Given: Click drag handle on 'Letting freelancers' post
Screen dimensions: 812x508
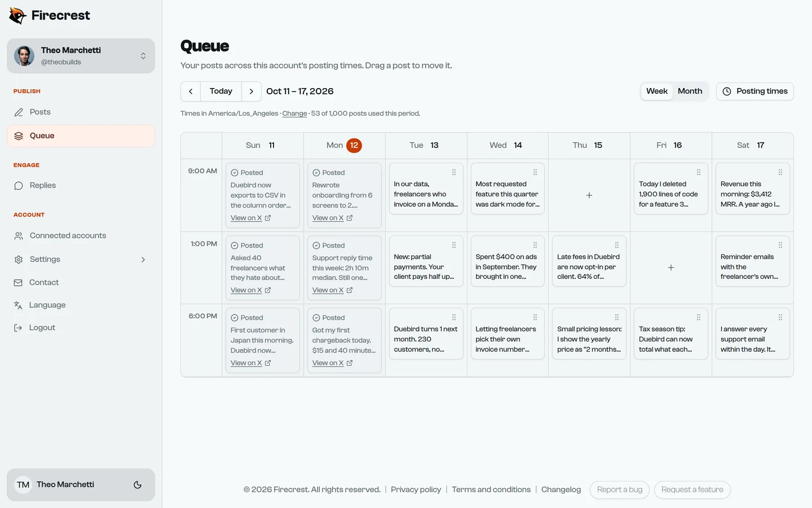Looking at the screenshot, I should coord(535,317).
